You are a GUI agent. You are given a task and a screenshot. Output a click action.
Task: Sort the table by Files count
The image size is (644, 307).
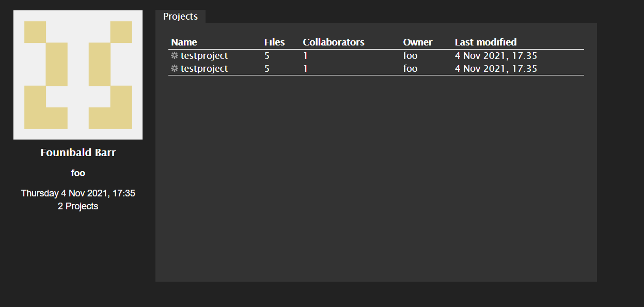pyautogui.click(x=274, y=42)
